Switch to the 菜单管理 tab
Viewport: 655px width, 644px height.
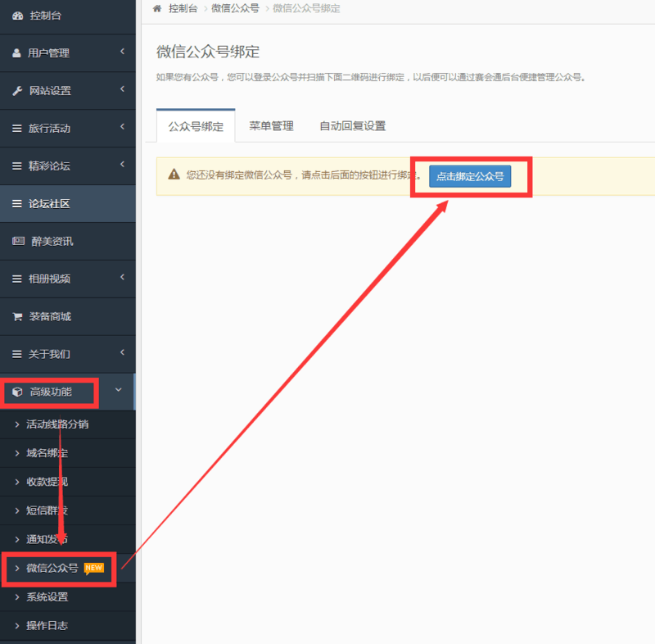coord(271,125)
